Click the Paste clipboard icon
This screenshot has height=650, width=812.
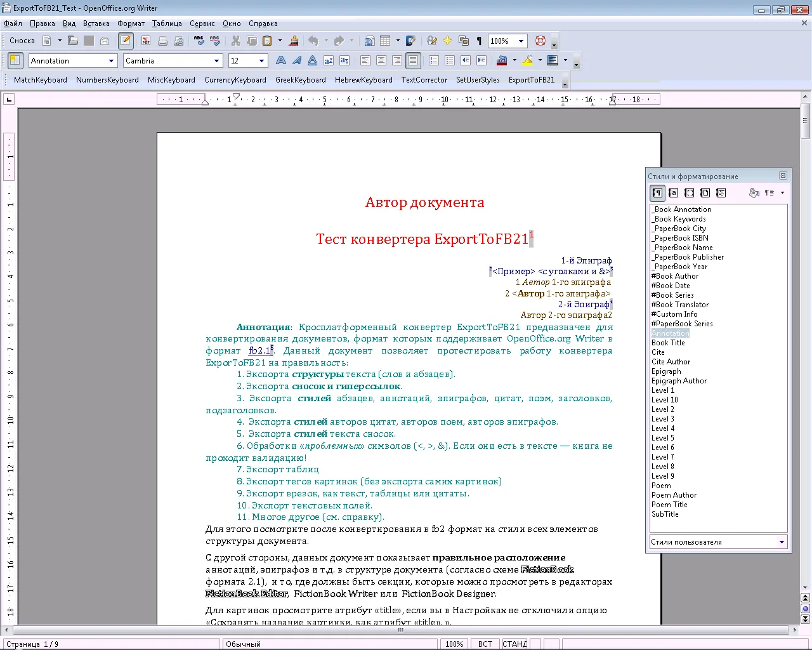point(268,41)
